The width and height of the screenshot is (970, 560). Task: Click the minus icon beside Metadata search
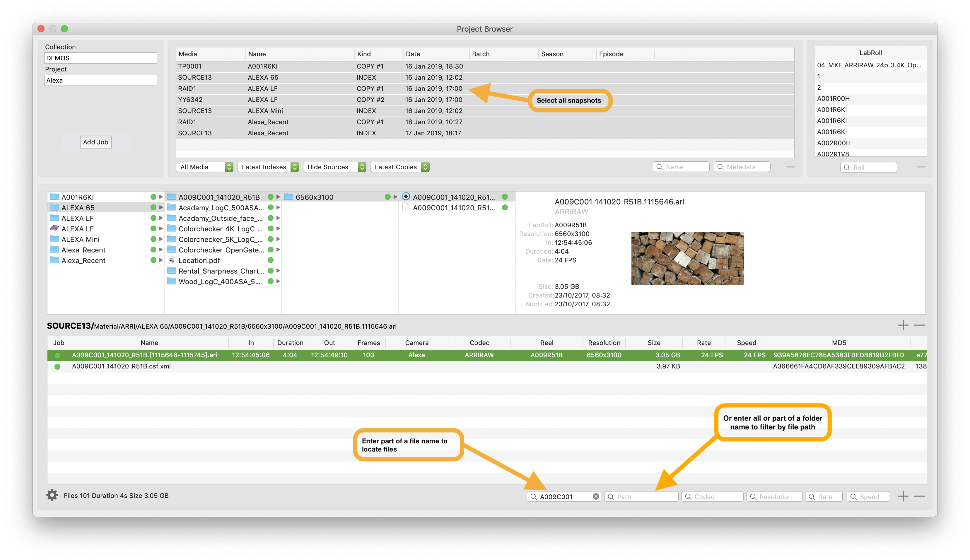[790, 167]
